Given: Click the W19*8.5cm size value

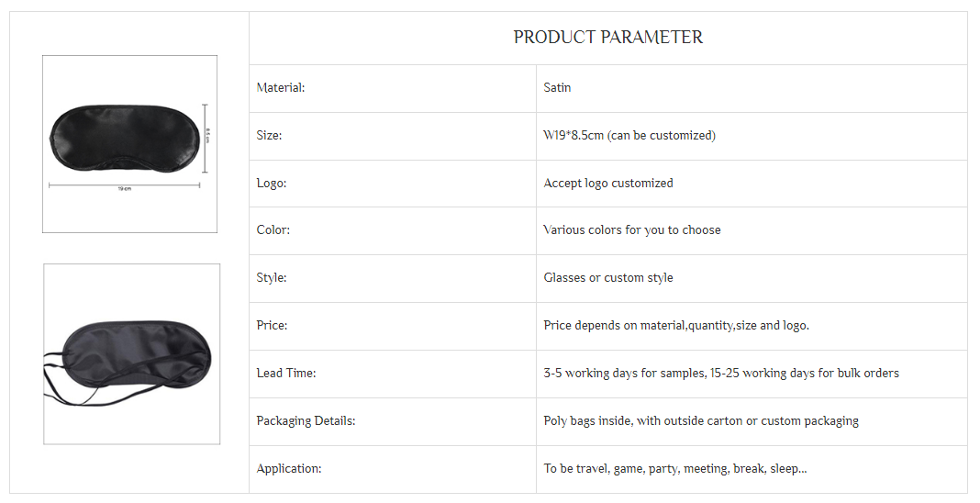Looking at the screenshot, I should tap(629, 136).
